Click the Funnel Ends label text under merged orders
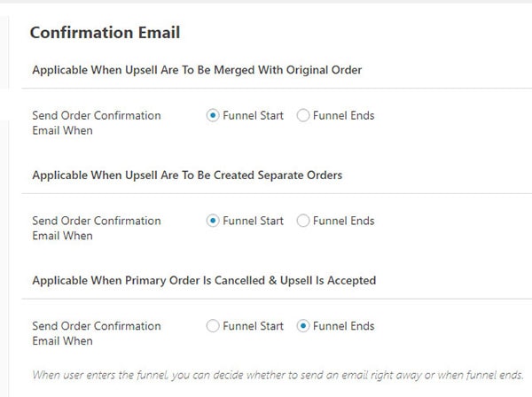532x397 pixels. 343,116
